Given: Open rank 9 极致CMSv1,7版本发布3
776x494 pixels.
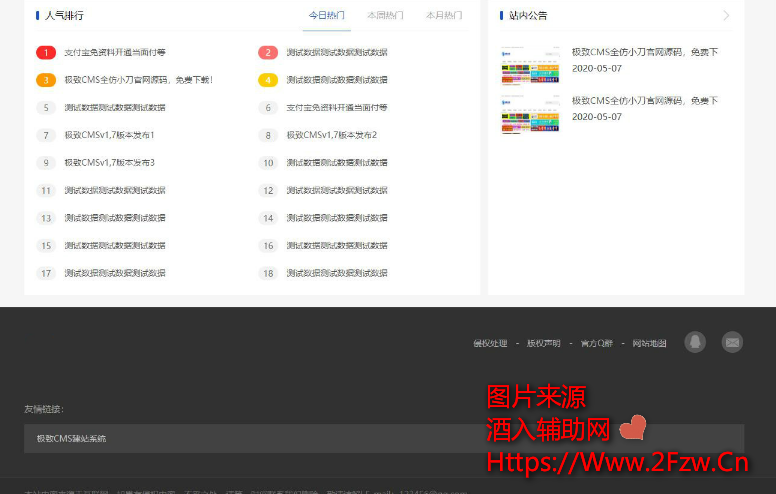Looking at the screenshot, I should coord(109,162).
